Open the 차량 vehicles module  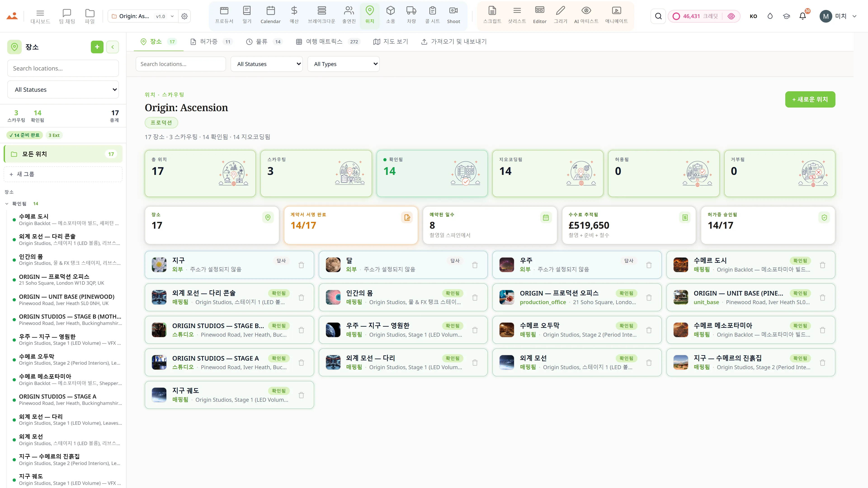pyautogui.click(x=411, y=16)
